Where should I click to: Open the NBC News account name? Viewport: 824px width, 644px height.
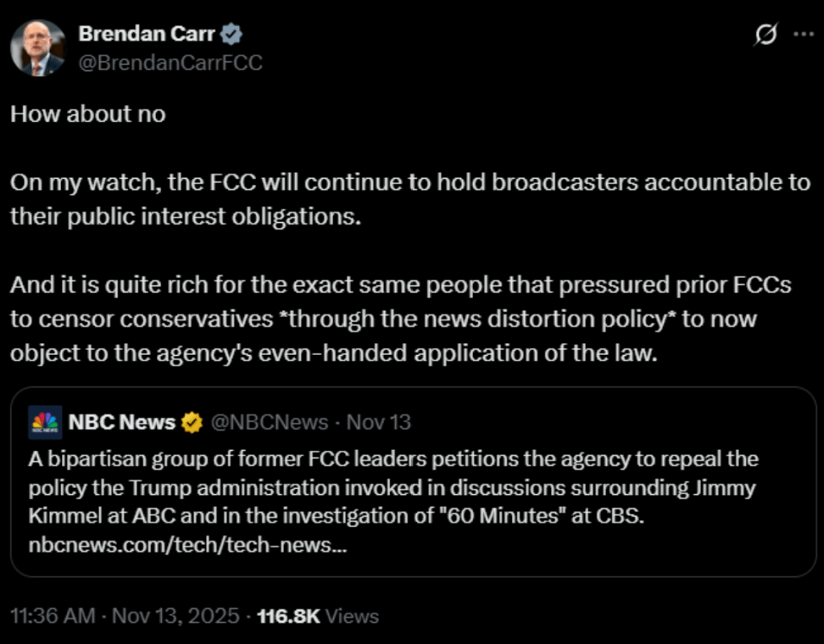pos(122,422)
